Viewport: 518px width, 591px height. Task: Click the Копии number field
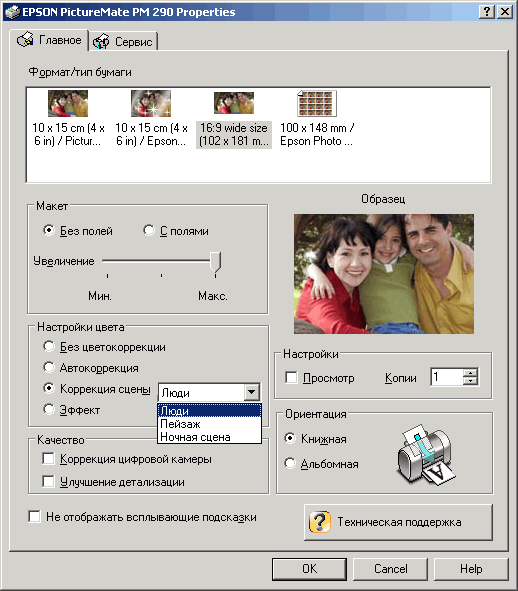click(447, 377)
